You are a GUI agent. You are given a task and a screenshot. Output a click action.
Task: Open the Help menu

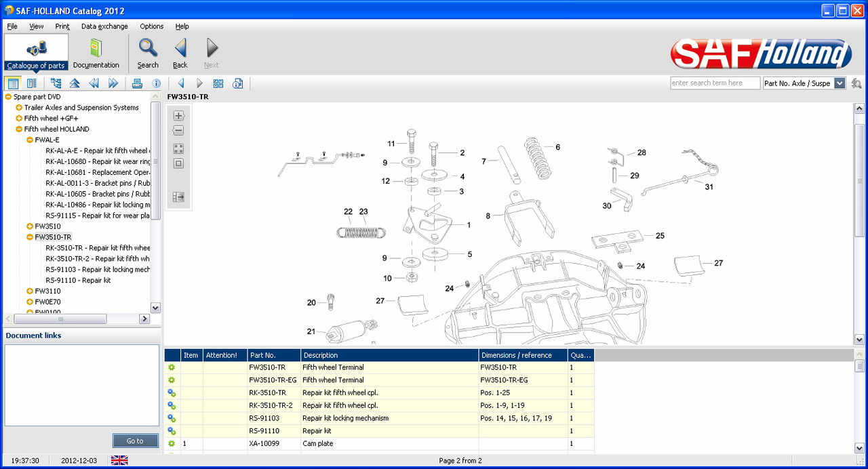click(182, 26)
